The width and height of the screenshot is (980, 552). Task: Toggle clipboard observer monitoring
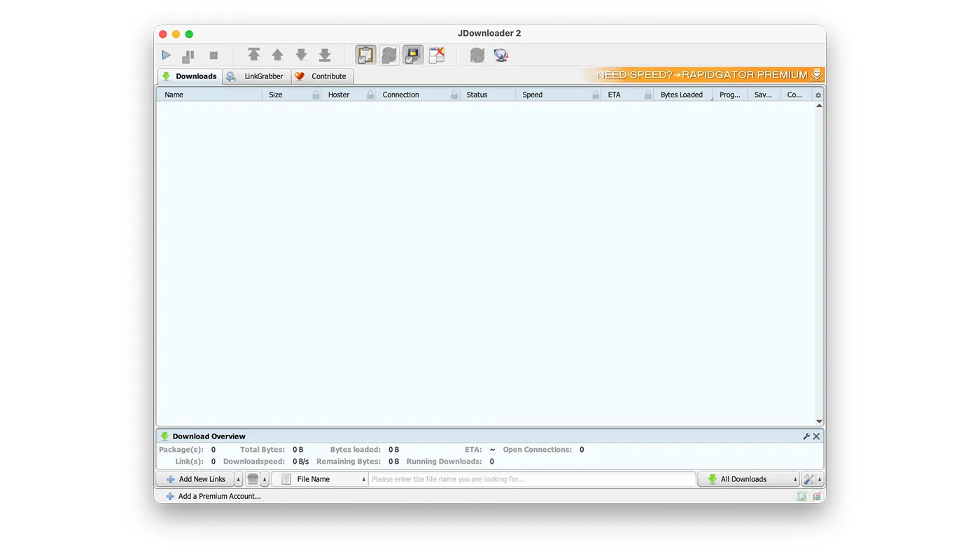(364, 55)
